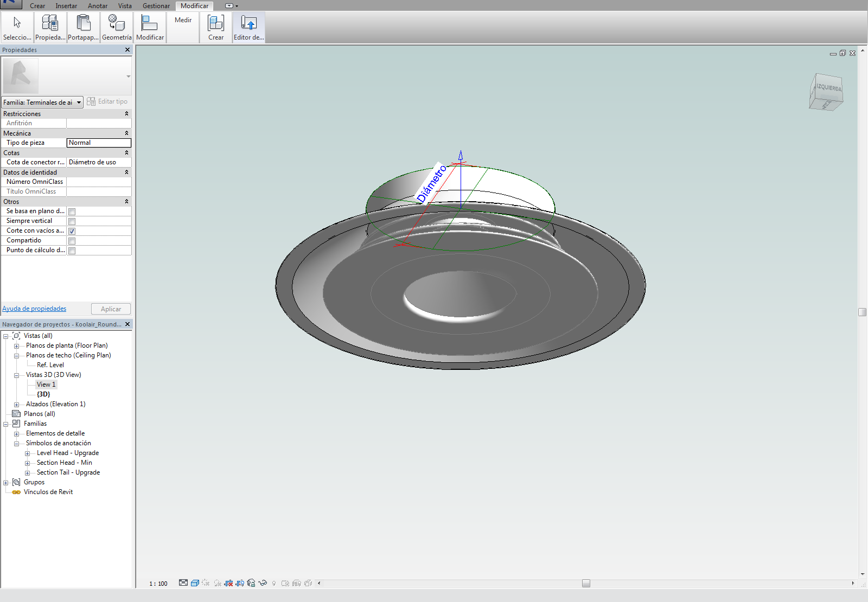Click the IZQUIERDA ViewCube
The image size is (868, 602).
click(x=826, y=92)
